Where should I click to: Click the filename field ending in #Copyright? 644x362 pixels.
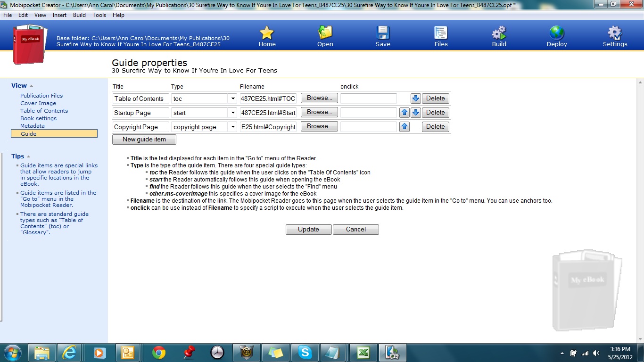[268, 127]
